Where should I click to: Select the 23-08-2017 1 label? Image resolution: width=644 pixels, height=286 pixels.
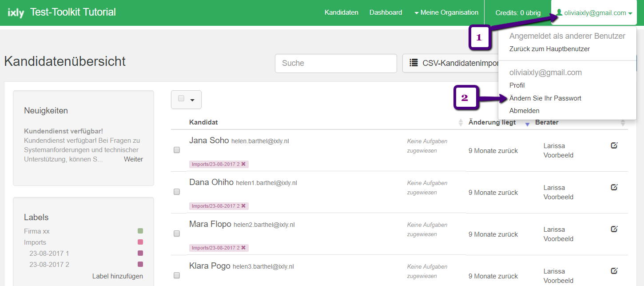49,254
